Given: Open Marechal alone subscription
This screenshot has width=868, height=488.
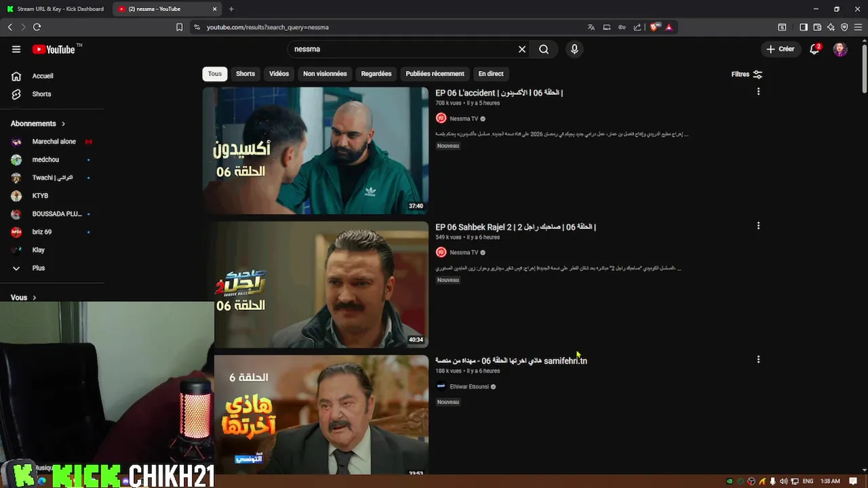Looking at the screenshot, I should (54, 142).
